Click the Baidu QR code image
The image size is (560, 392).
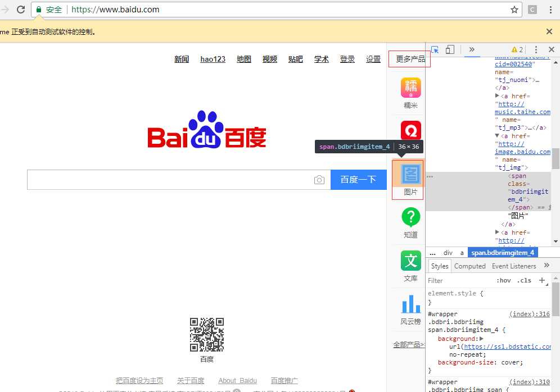(207, 335)
